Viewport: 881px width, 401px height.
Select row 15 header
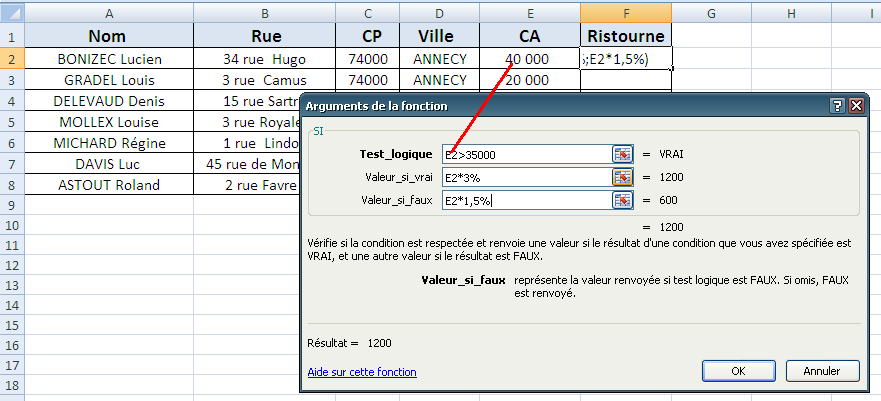click(x=12, y=326)
